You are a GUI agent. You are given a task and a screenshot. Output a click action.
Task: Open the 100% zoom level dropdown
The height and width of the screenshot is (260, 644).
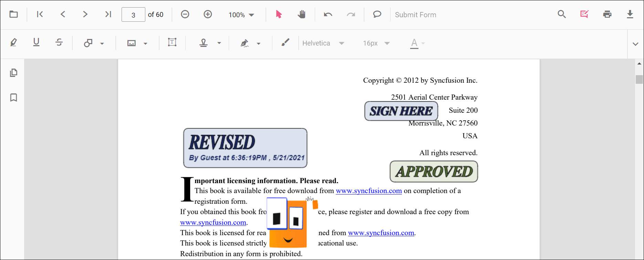pyautogui.click(x=241, y=15)
